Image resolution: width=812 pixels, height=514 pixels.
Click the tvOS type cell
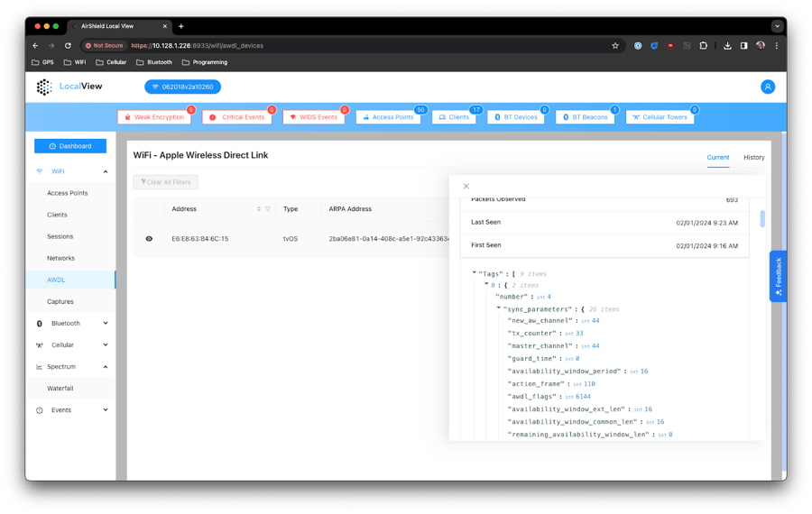(291, 239)
